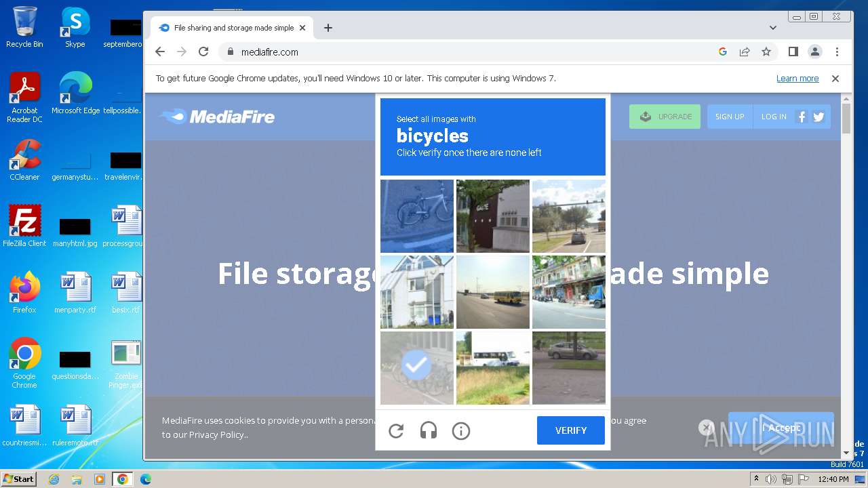Select the Firefox desktop shortcut

[24, 293]
